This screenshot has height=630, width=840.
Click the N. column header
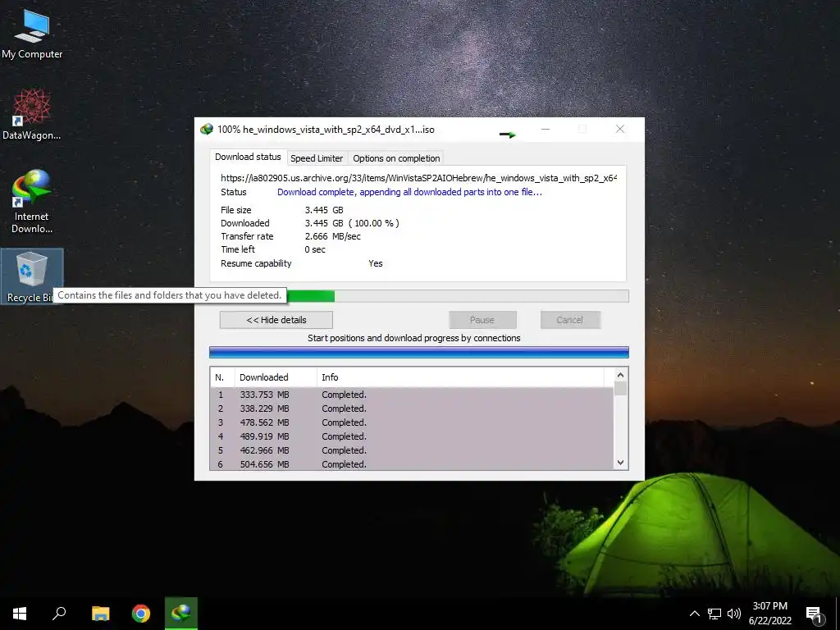click(222, 377)
